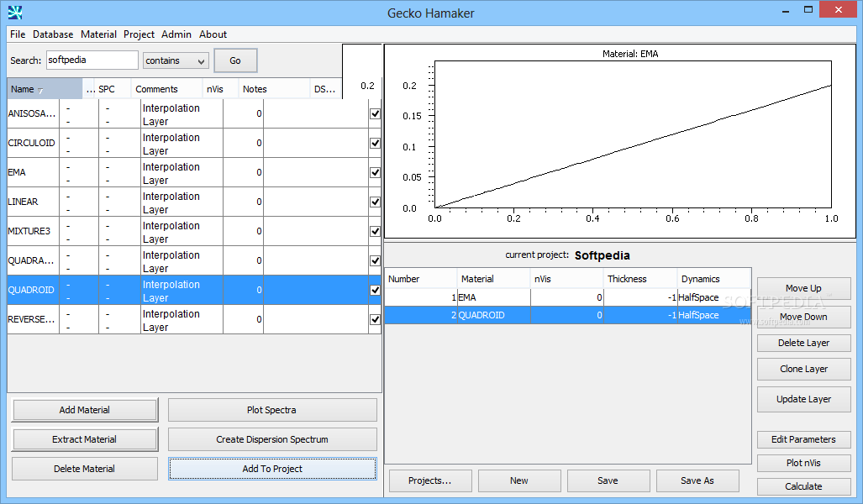
Task: Click Save As button
Action: (x=697, y=480)
